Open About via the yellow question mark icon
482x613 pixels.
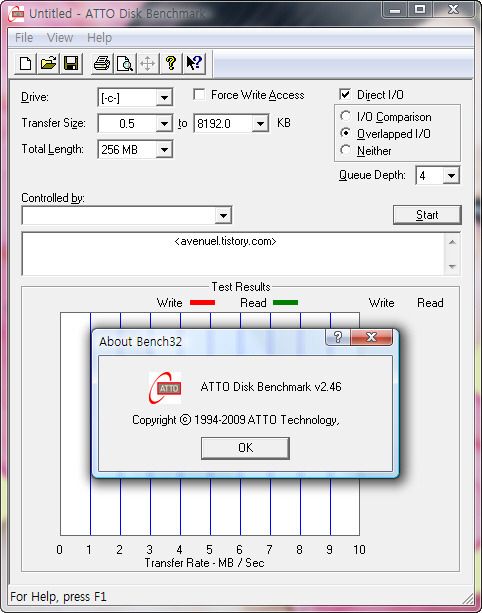pyautogui.click(x=170, y=63)
